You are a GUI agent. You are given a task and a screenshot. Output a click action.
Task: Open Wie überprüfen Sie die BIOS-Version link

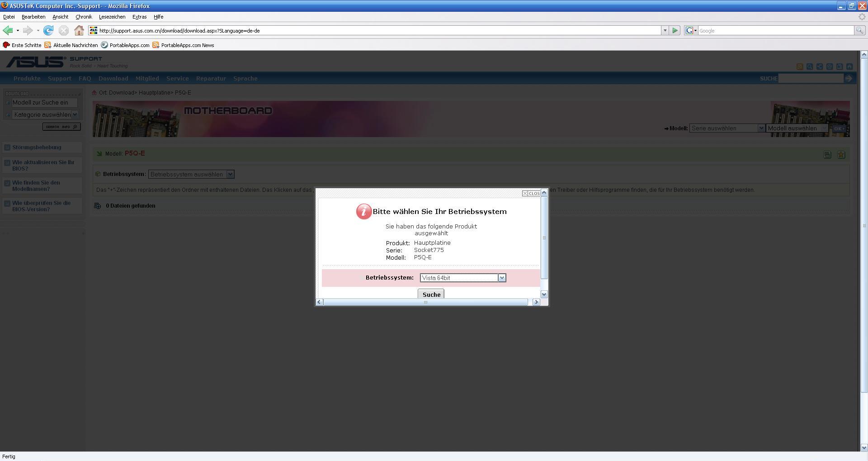coord(41,206)
